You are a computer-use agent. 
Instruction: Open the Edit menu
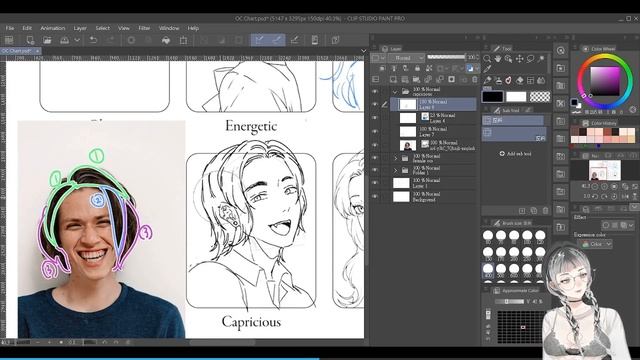pyautogui.click(x=27, y=28)
